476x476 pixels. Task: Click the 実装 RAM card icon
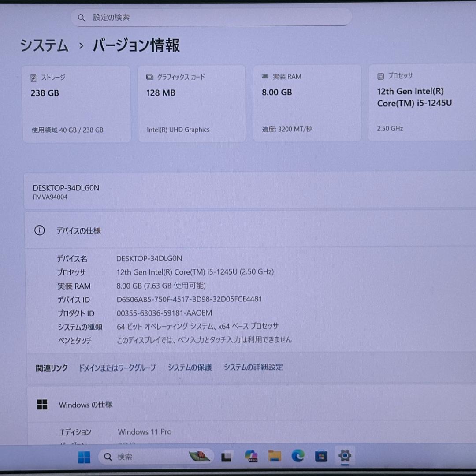point(264,76)
